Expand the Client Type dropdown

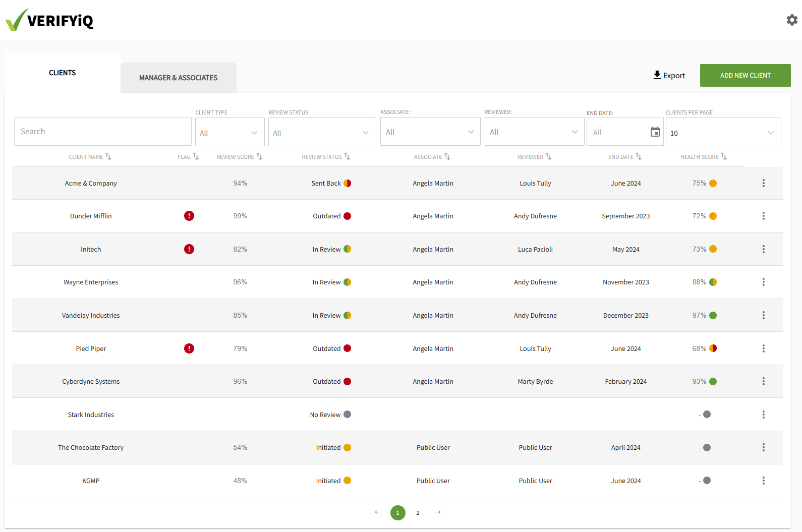(x=230, y=132)
